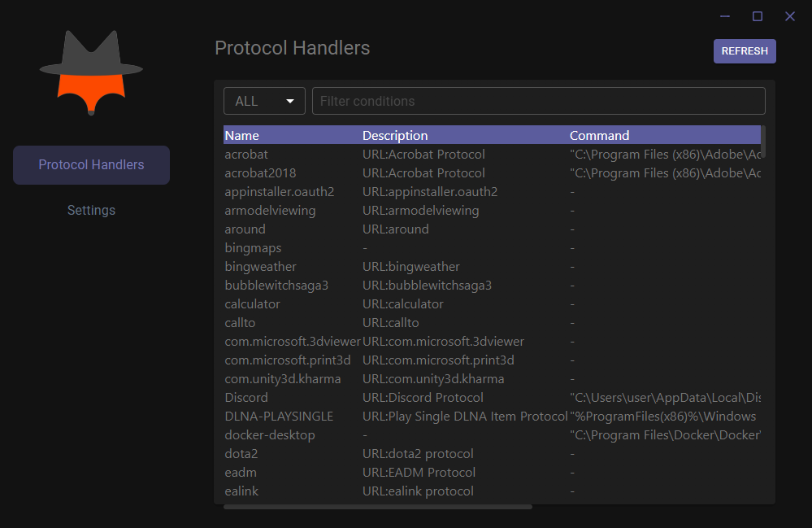Click the acrobat row Adobe command path
This screenshot has height=528, width=812.
(x=665, y=155)
